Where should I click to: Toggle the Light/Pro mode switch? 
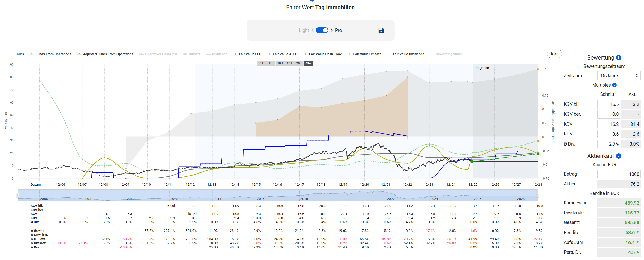coord(322,30)
